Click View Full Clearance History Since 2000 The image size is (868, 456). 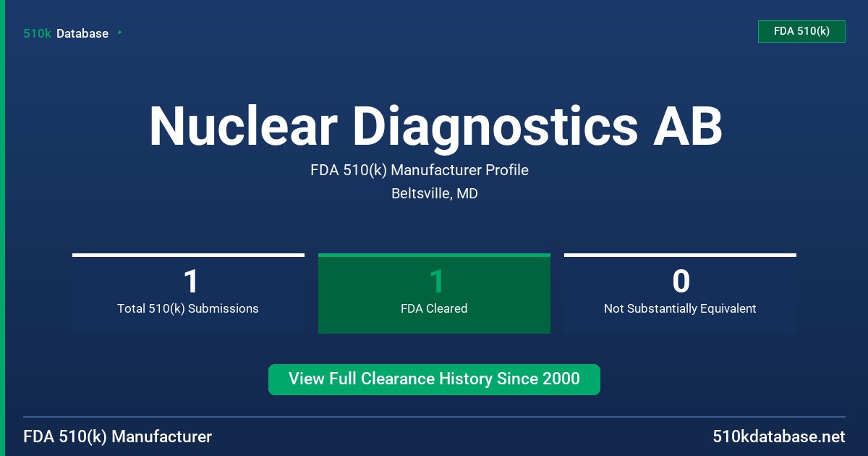(x=434, y=379)
